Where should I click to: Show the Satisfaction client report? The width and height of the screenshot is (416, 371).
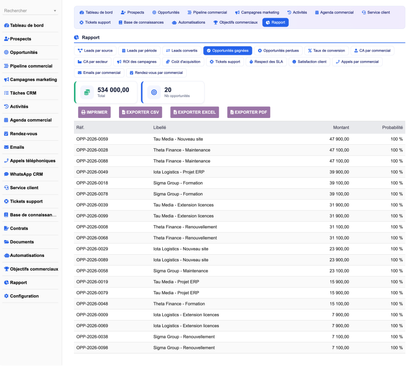coord(309,62)
